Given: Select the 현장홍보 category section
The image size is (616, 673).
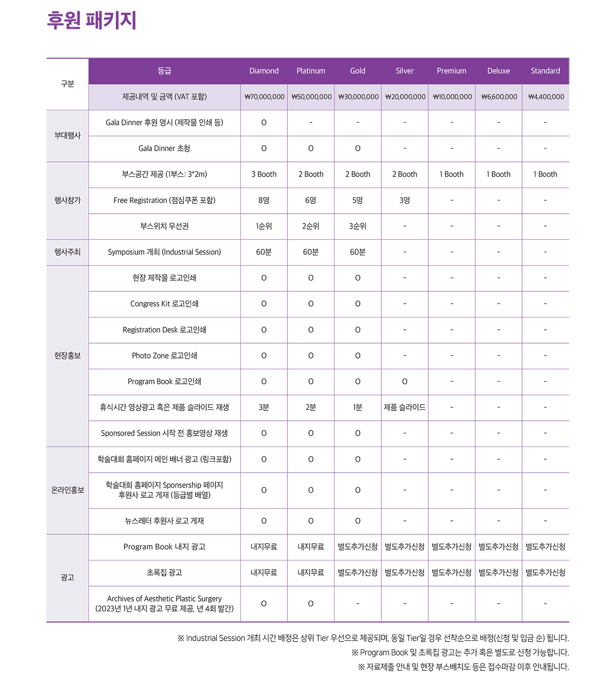Looking at the screenshot, I should tap(67, 356).
